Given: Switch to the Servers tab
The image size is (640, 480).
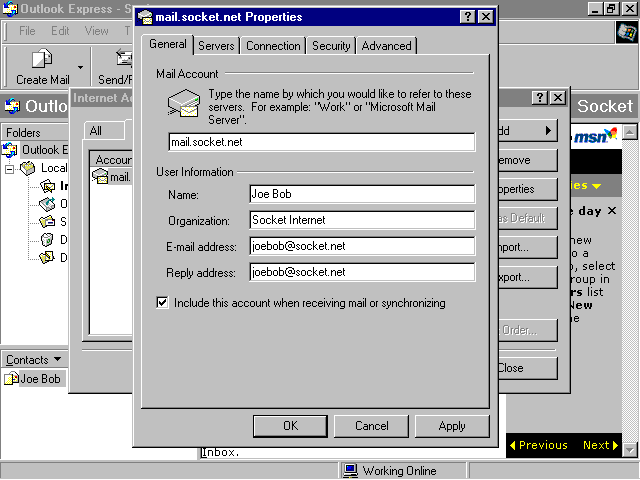Looking at the screenshot, I should [216, 46].
